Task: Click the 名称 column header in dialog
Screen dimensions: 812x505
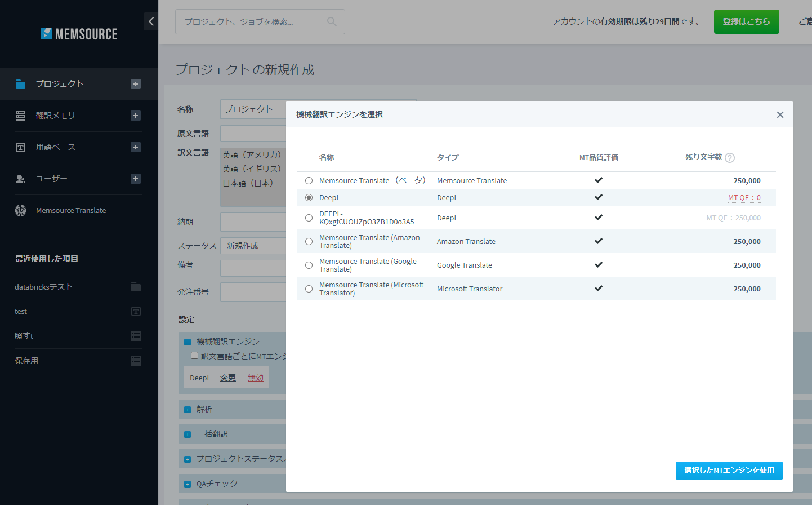Action: point(327,158)
